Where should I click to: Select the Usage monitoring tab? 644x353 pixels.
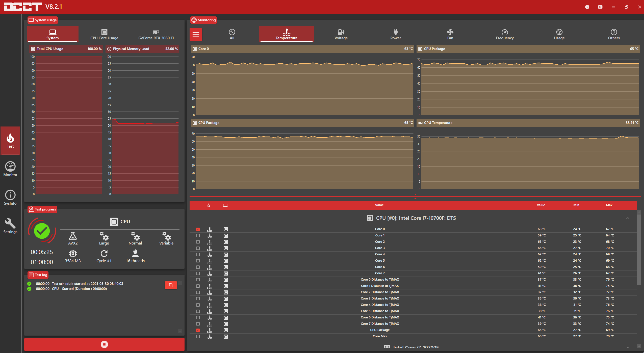coord(559,34)
